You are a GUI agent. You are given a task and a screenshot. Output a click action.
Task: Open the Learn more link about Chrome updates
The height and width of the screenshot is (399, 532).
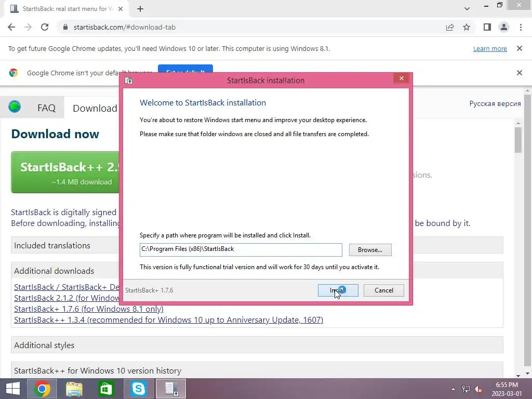490,48
